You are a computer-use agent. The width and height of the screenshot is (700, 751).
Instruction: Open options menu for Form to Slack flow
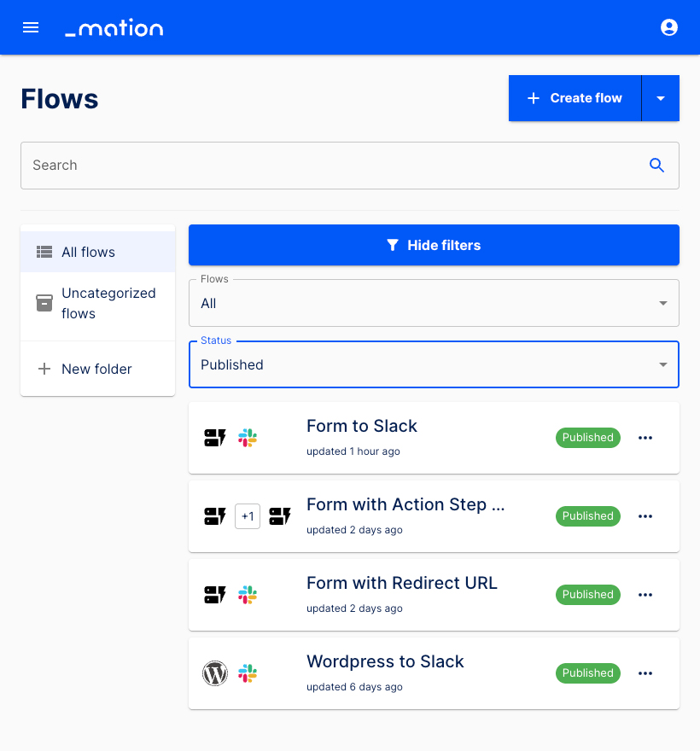coord(645,438)
